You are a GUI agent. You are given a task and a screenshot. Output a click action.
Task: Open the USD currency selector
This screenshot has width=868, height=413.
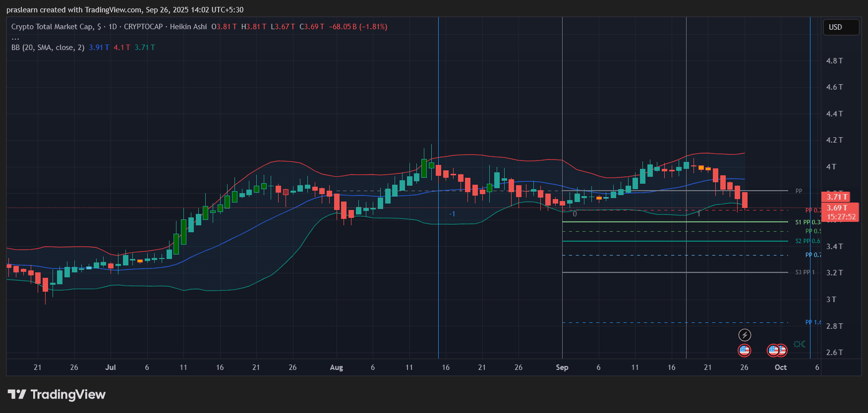click(x=840, y=27)
